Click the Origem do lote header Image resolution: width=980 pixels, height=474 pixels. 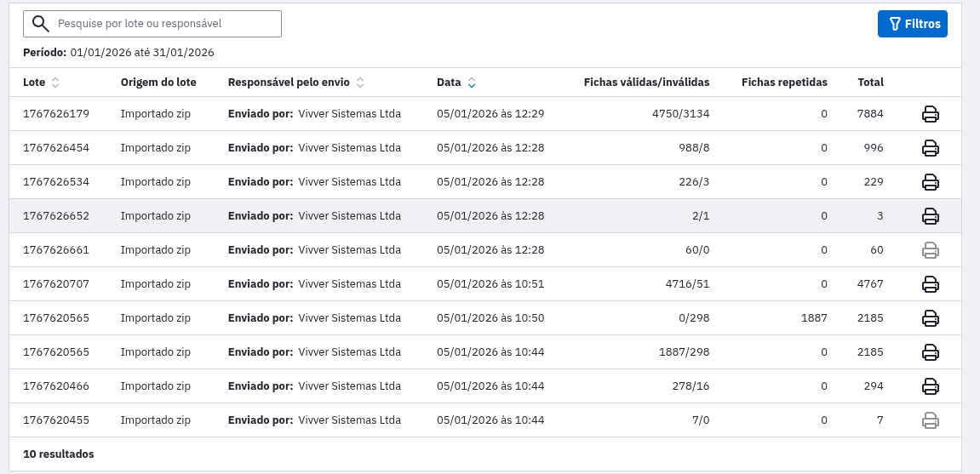coord(158,83)
